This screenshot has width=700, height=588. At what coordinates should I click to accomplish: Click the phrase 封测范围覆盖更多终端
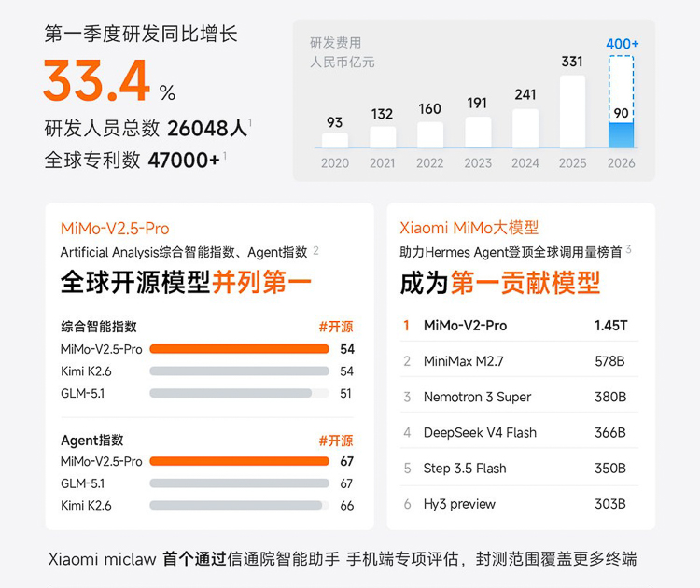click(556, 559)
